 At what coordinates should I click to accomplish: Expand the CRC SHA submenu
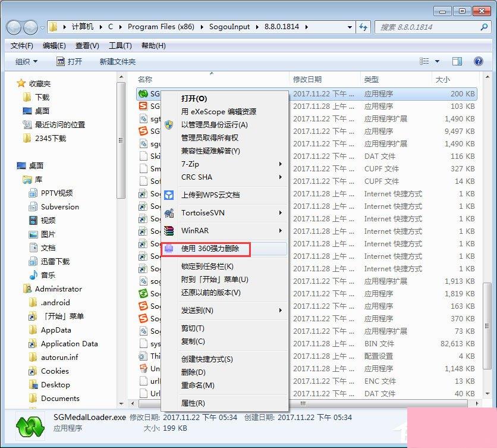click(x=280, y=177)
